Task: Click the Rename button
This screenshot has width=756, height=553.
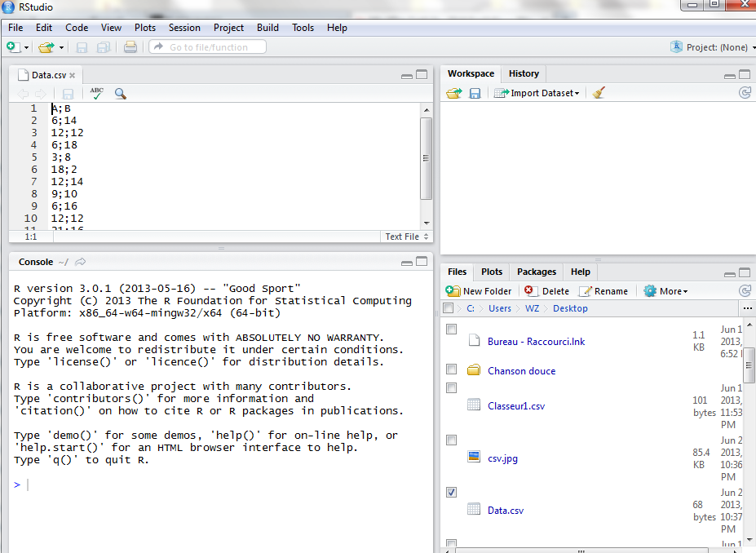Action: point(603,291)
